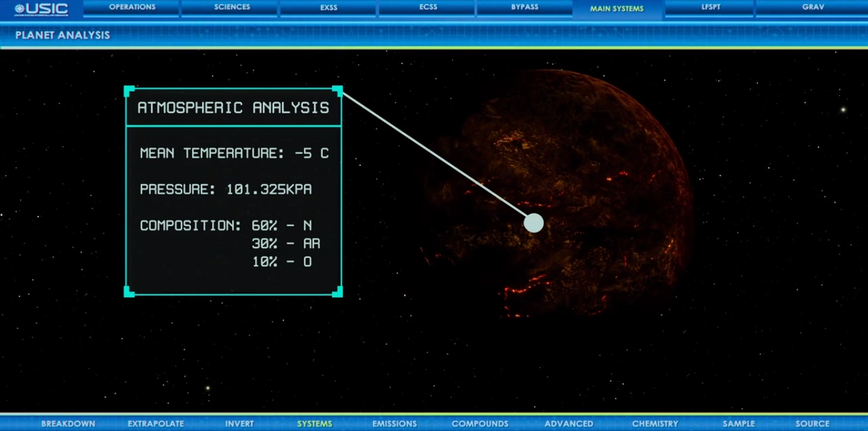Check the COMPOUNDS listing
This screenshot has width=868, height=431.
click(480, 423)
